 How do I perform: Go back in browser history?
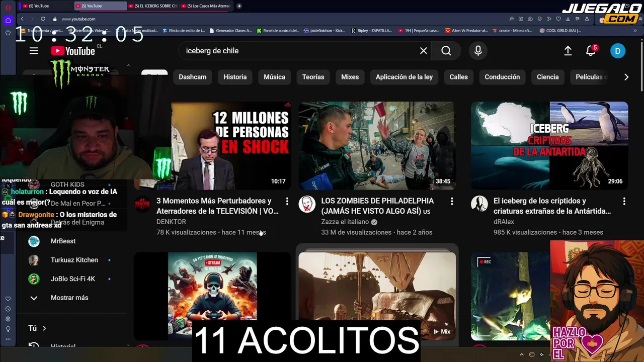[x=22, y=19]
